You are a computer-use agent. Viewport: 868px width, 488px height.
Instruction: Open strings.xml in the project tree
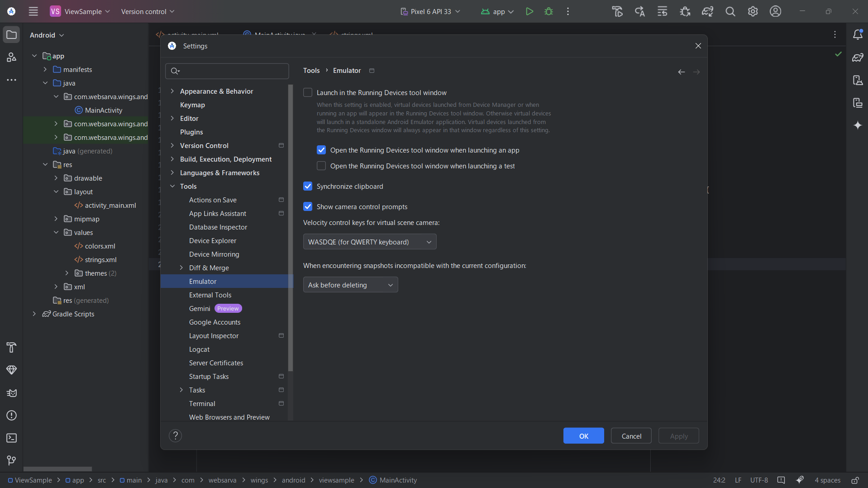coord(100,259)
